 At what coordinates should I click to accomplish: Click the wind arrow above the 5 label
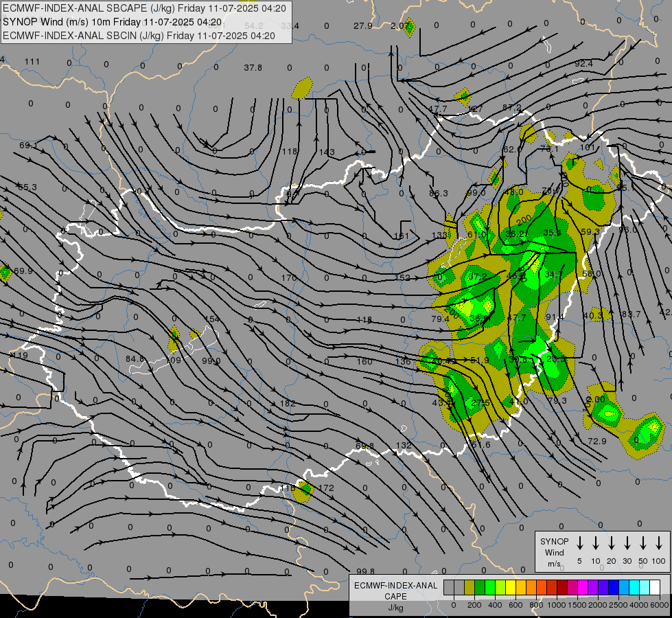coord(579,543)
